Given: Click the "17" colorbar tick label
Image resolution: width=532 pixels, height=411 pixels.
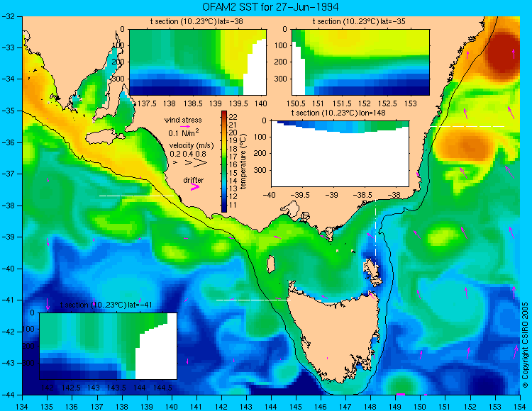Looking at the screenshot, I should pos(233,157).
